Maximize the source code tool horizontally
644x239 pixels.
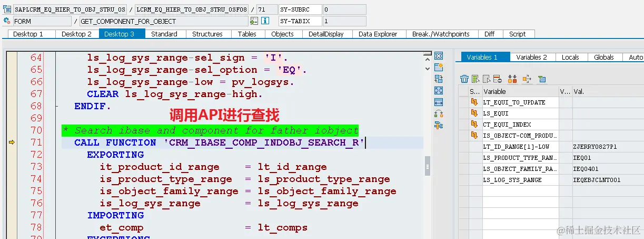pyautogui.click(x=438, y=102)
